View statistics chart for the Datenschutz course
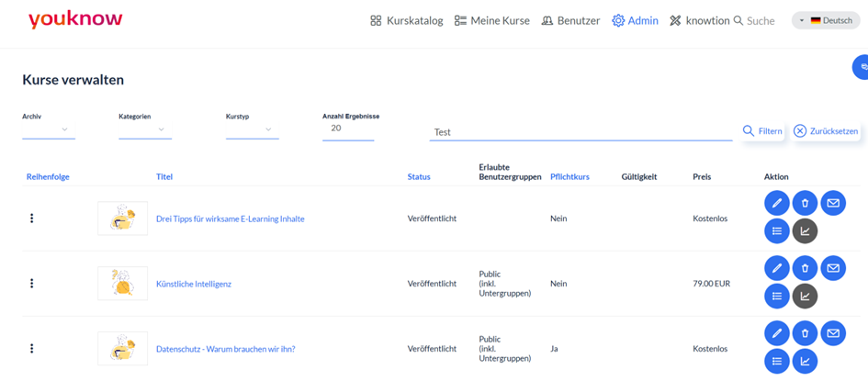 click(805, 362)
